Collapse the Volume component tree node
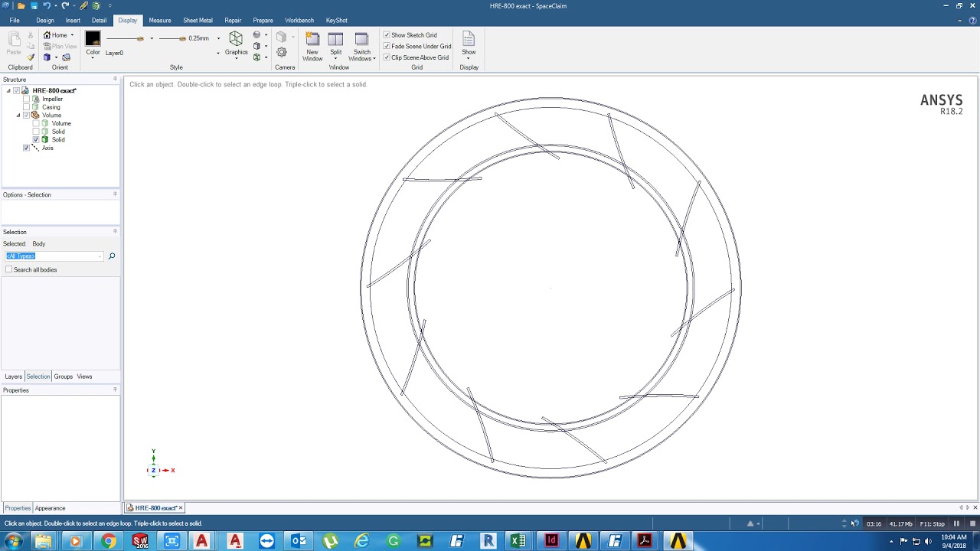The width and height of the screenshot is (980, 551). tap(18, 115)
